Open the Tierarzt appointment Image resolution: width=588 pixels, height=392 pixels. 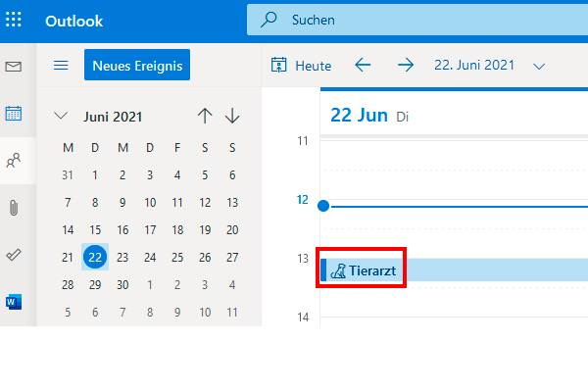[x=364, y=271]
